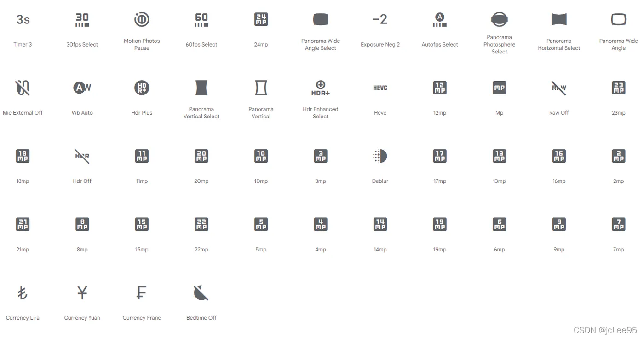Click the 30fps Select icon
Viewport: 644px width, 339px height.
82,19
